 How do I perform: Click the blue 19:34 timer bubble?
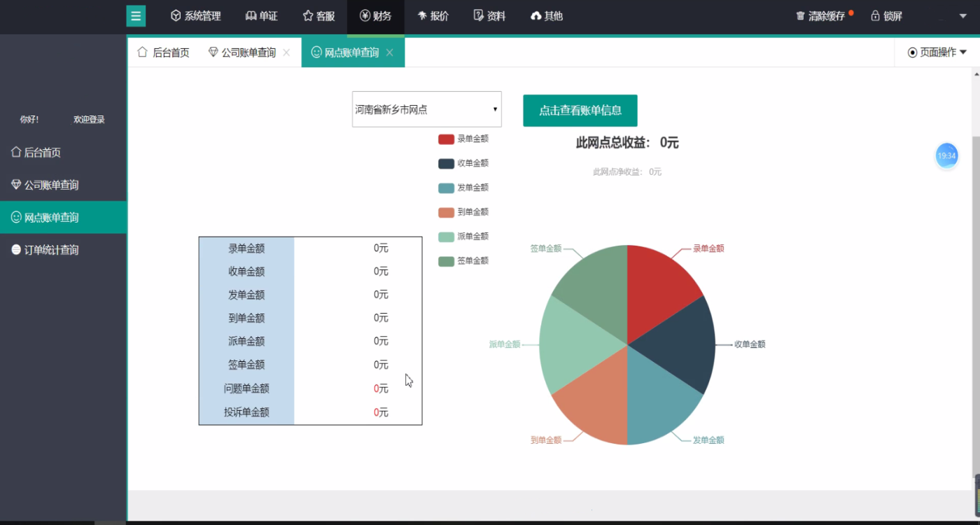(946, 156)
